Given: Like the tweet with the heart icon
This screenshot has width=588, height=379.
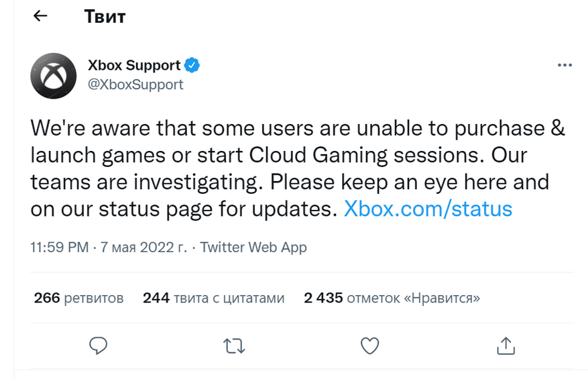Looking at the screenshot, I should 369,345.
